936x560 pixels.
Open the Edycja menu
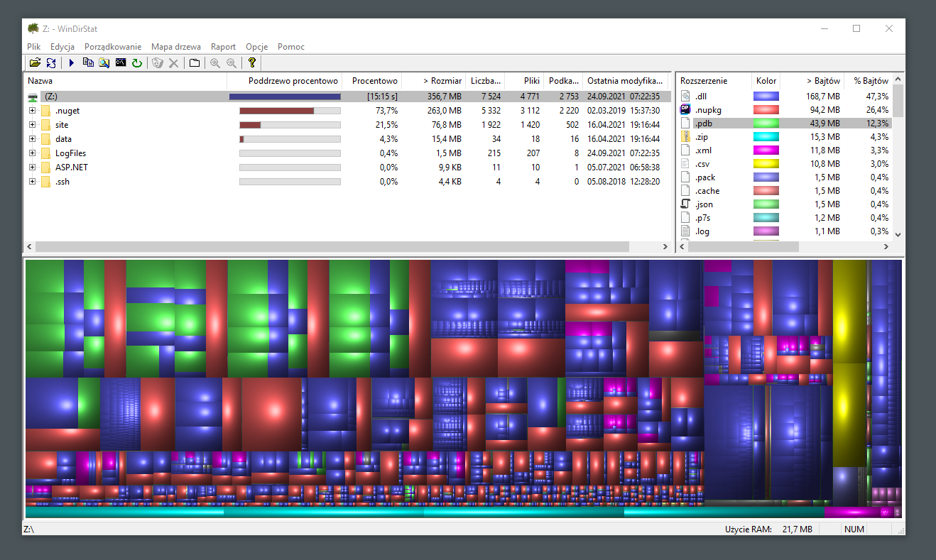(x=62, y=47)
